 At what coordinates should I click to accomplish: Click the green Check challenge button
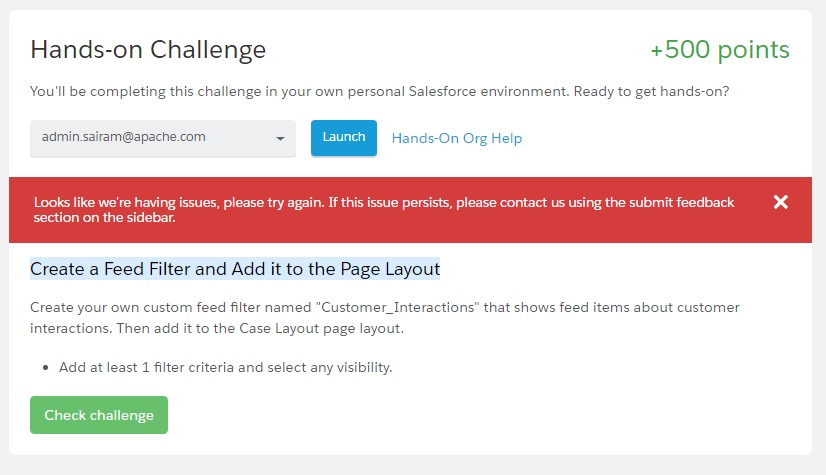[99, 415]
